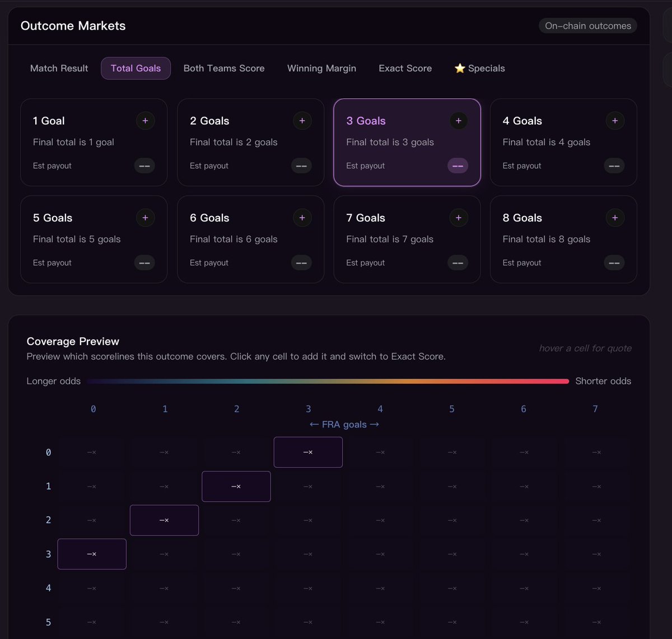Add 6 Goals outcome via plus icon
Image resolution: width=672 pixels, height=639 pixels.
click(302, 217)
